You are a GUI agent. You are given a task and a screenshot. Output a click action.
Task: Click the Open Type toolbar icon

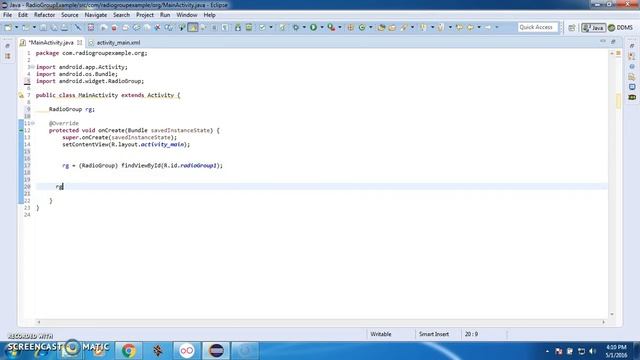(381, 27)
